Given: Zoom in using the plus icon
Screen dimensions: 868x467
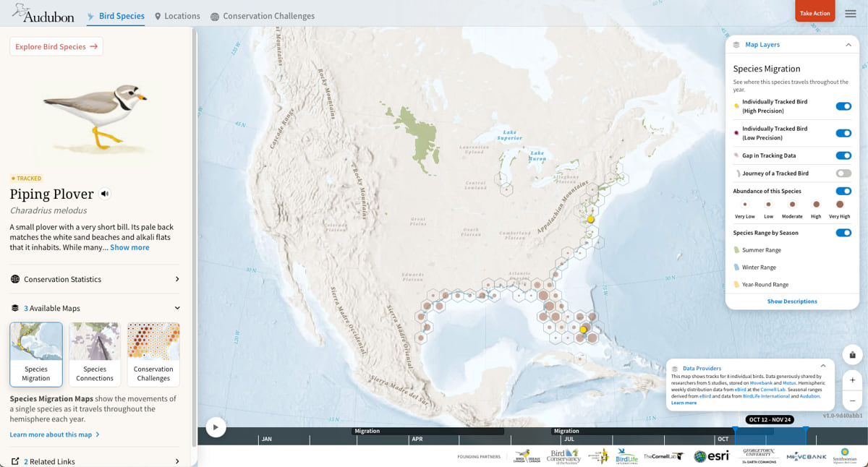Looking at the screenshot, I should click(852, 380).
